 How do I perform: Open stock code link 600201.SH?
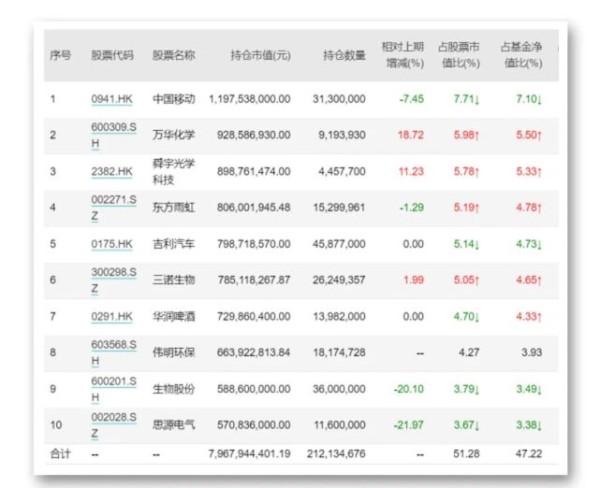coord(114,389)
